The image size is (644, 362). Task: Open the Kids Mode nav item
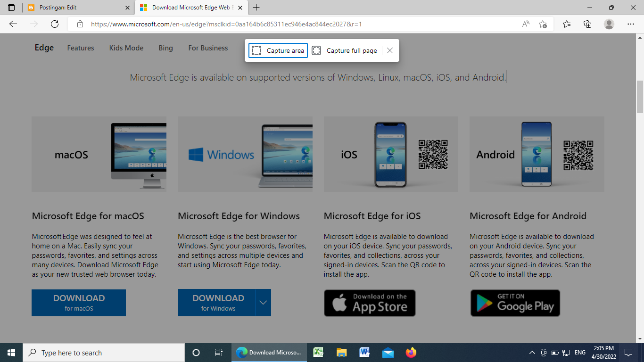pyautogui.click(x=126, y=48)
